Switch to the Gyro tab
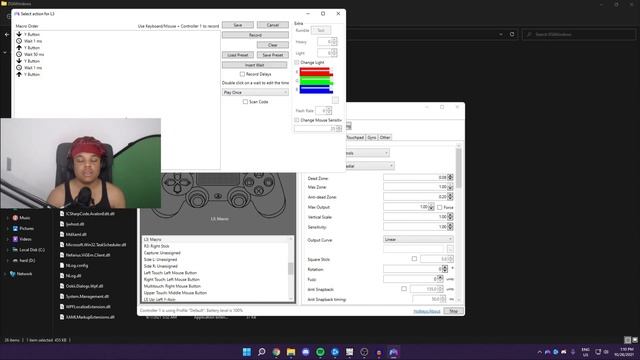Image resolution: width=640 pixels, height=360 pixels. (371, 138)
